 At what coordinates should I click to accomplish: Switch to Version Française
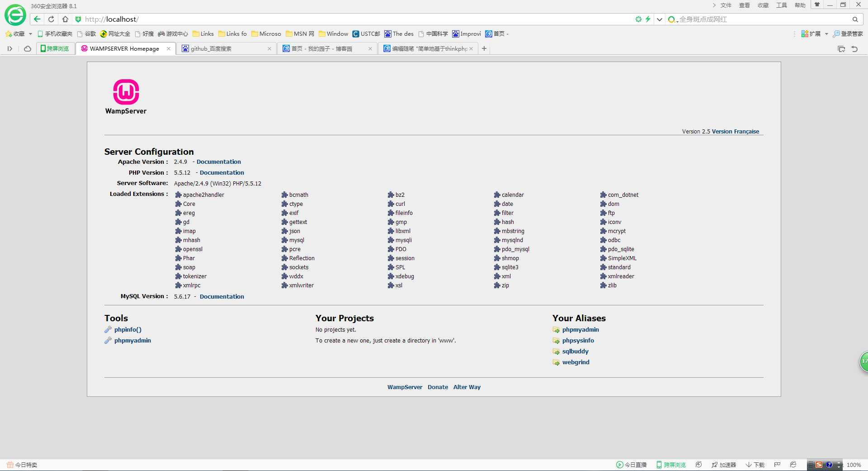tap(735, 132)
